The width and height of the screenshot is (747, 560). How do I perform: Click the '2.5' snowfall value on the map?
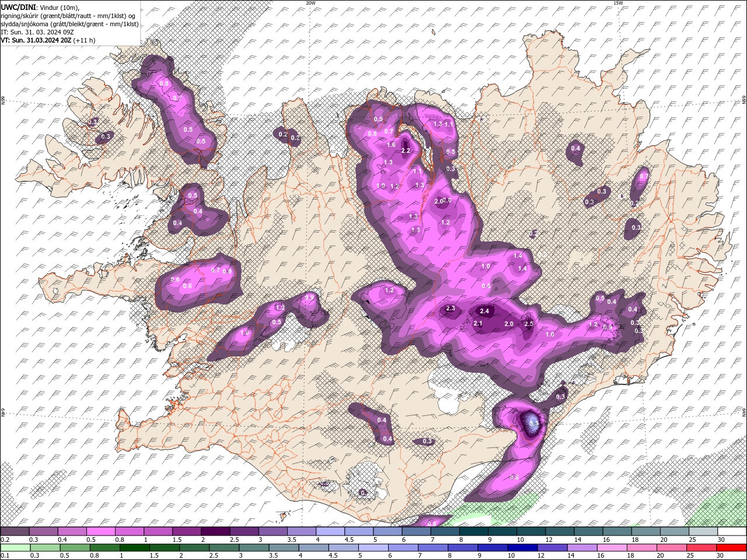[x=529, y=324]
